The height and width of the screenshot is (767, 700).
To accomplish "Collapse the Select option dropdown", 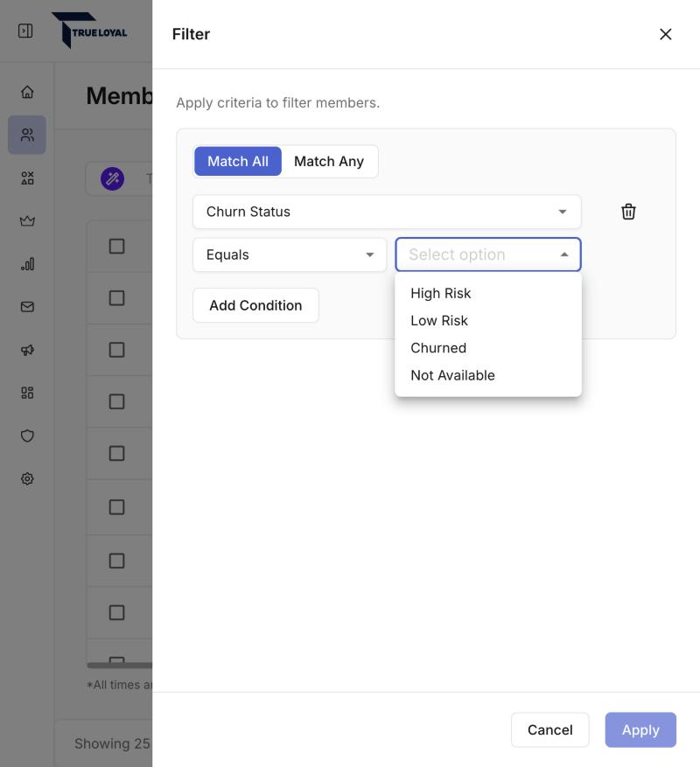I will 488,255.
